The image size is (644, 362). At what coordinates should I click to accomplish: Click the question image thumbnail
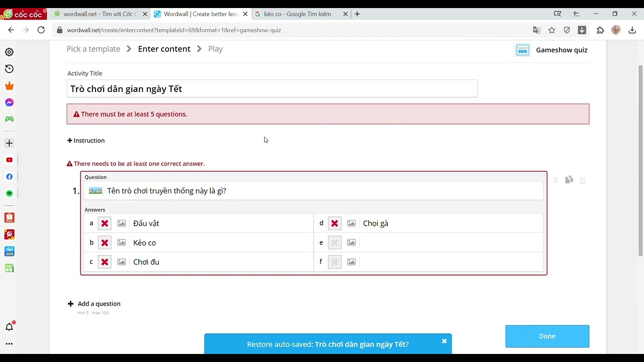click(x=96, y=191)
